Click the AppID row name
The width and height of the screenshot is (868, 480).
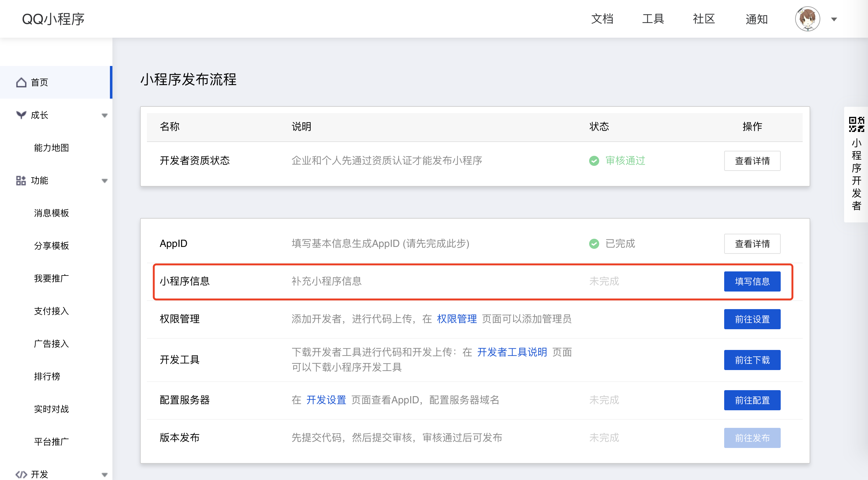coord(173,243)
